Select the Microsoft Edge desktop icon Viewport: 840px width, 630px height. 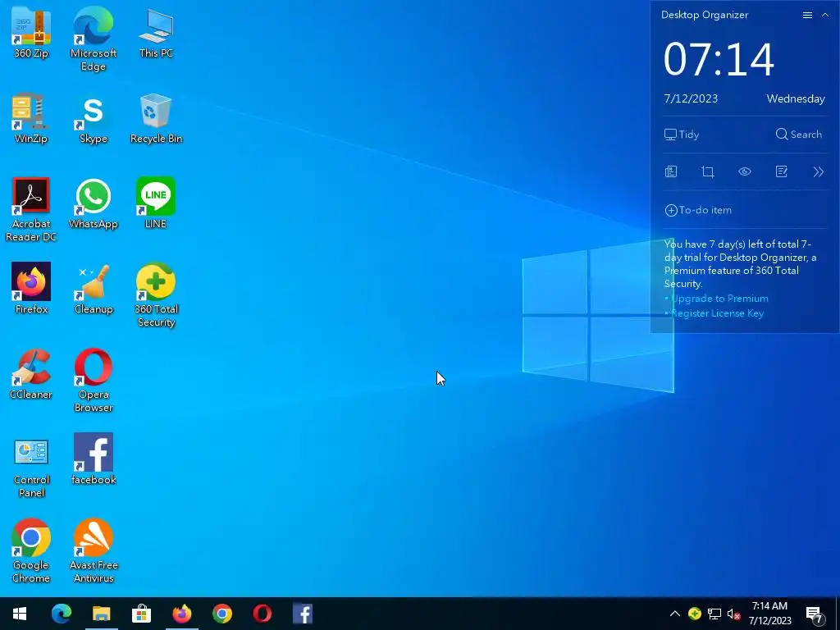pyautogui.click(x=94, y=39)
